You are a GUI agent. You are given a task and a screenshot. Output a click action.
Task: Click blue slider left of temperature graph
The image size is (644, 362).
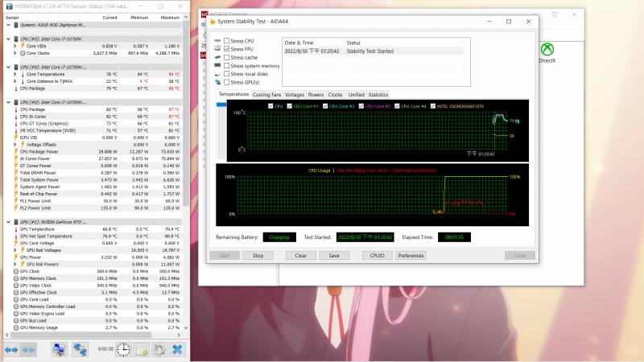tap(221, 105)
